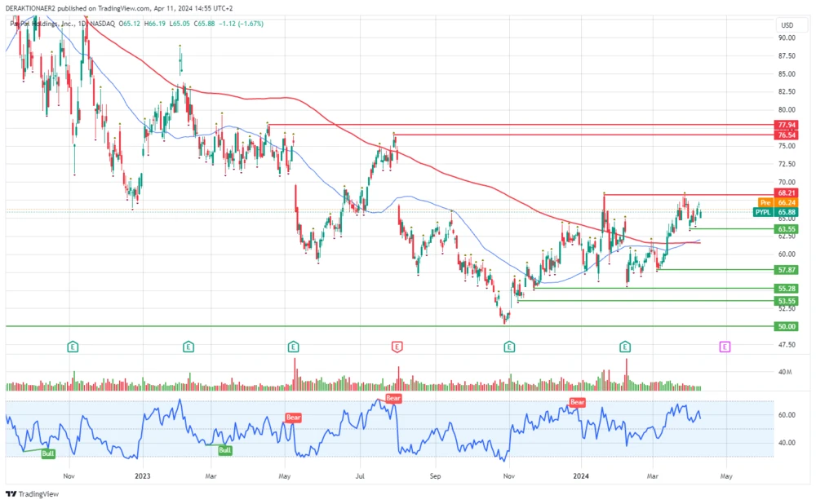Click the green earnings icon near March 2024
This screenshot has width=816, height=504.
click(625, 346)
